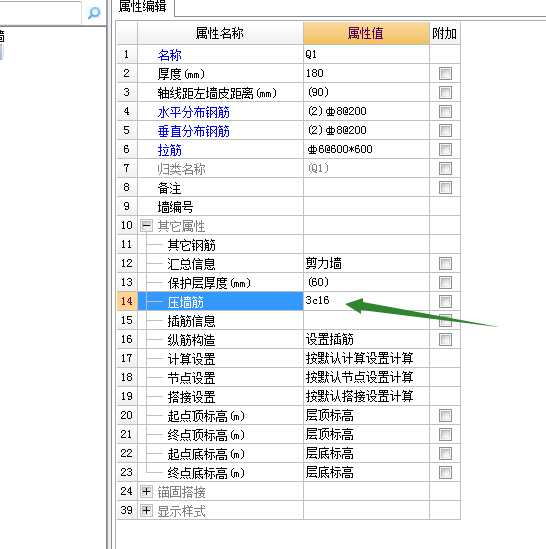Click the 设置插筋 value cell
The image size is (546, 549).
[x=366, y=339]
